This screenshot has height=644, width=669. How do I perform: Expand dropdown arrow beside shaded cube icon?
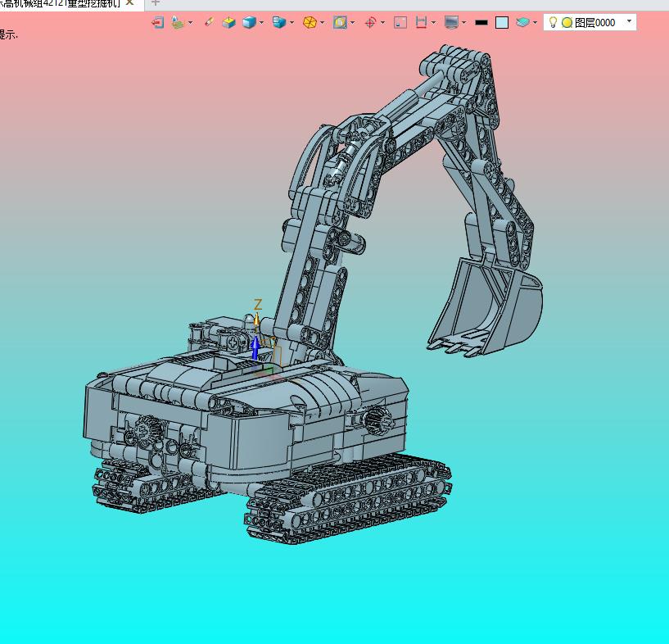tap(262, 23)
